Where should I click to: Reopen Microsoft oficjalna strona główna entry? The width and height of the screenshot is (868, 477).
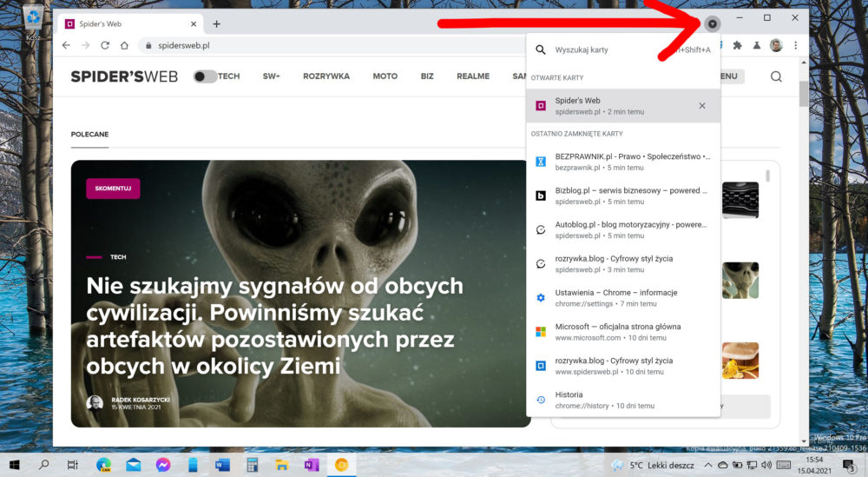click(x=622, y=332)
